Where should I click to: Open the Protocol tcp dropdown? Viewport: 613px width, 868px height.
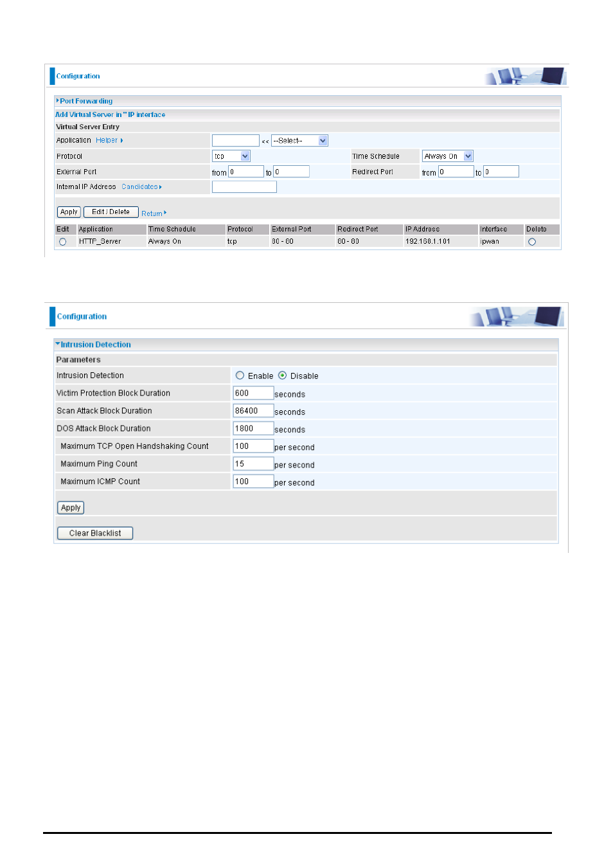click(231, 156)
